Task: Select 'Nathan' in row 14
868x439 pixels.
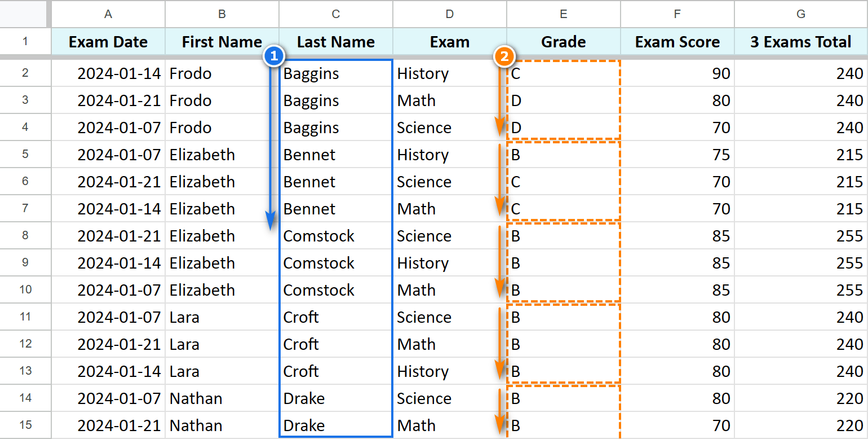Action: (222, 398)
